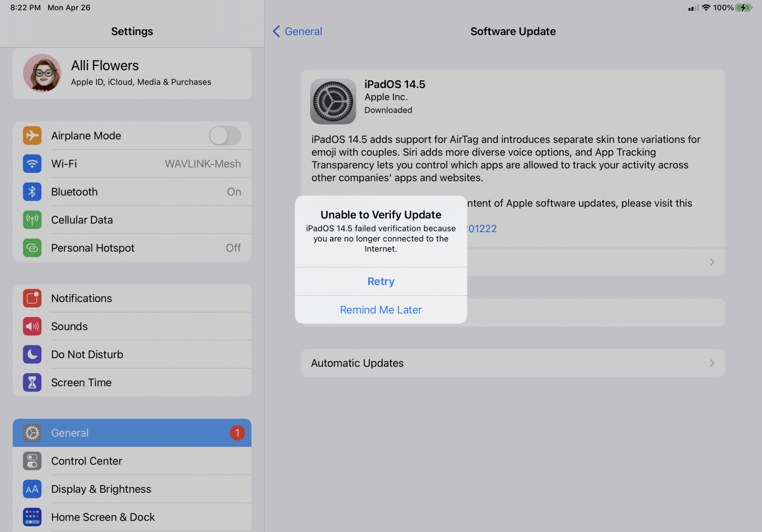The height and width of the screenshot is (532, 762).
Task: Tap the Bluetooth icon in sidebar
Action: pos(32,192)
